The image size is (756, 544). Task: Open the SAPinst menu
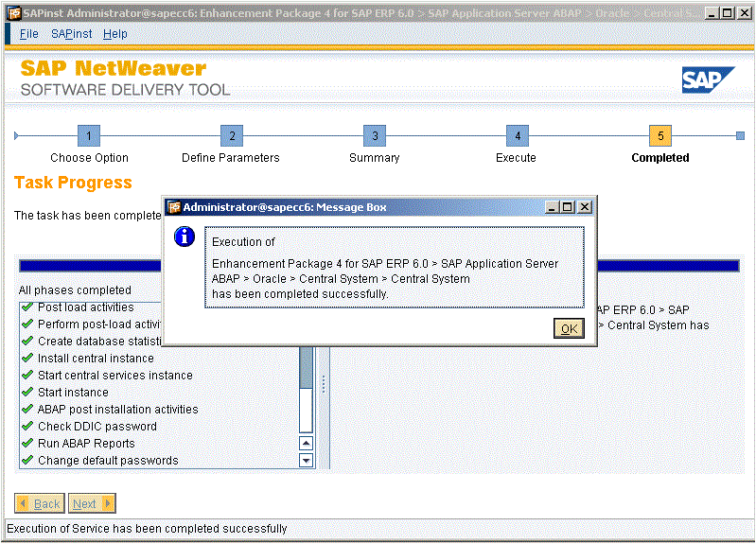click(72, 34)
